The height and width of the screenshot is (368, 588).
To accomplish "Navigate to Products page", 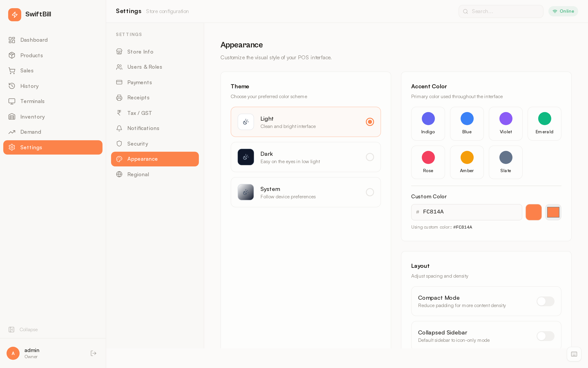I will tap(53, 55).
